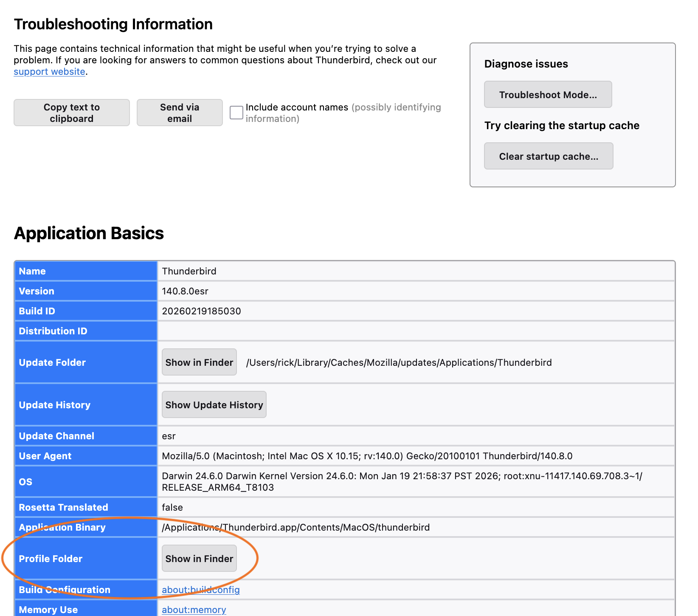Show the Update Folder in Finder
The image size is (698, 616).
tap(199, 362)
